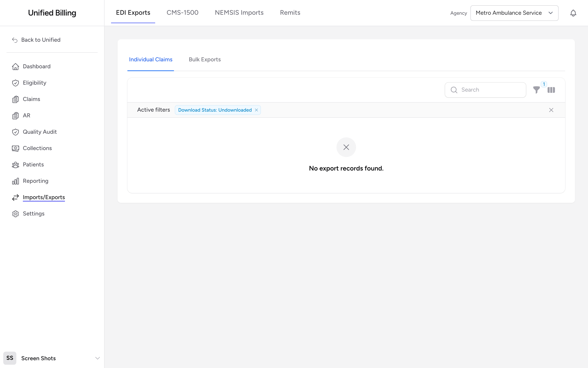
Task: Switch to the EDI Exports tab
Action: click(133, 13)
